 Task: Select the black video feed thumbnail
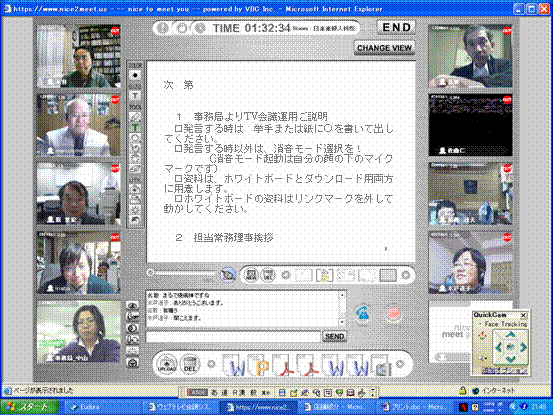click(x=470, y=125)
